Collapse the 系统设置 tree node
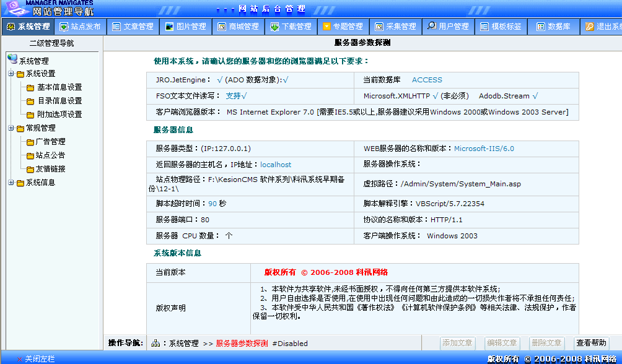 [x=12, y=73]
